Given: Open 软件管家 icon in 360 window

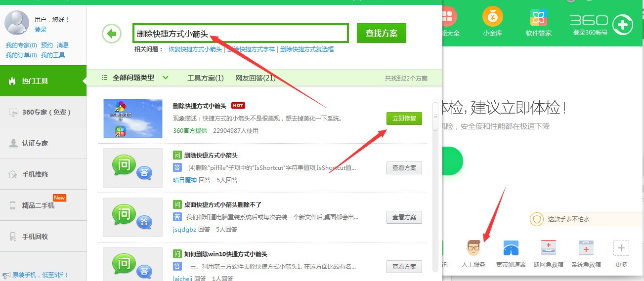Looking at the screenshot, I should [x=538, y=18].
